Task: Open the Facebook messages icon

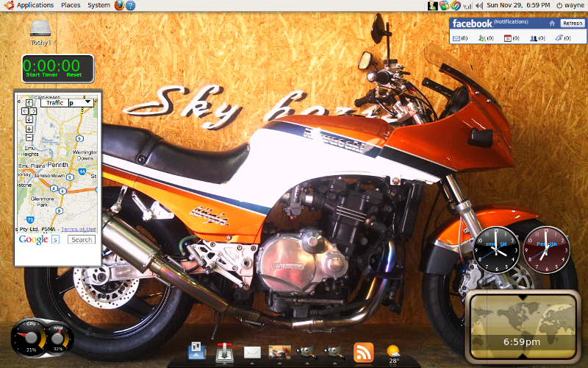Action: click(456, 38)
